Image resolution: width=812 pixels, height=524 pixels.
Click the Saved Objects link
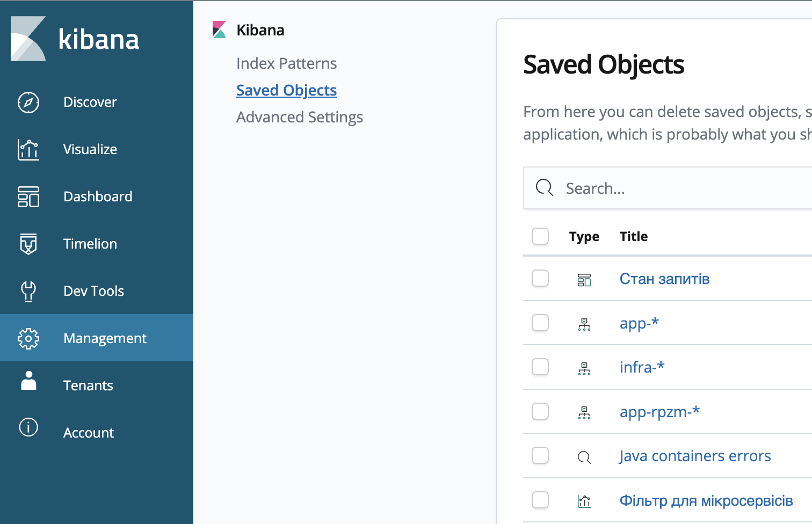pyautogui.click(x=287, y=90)
